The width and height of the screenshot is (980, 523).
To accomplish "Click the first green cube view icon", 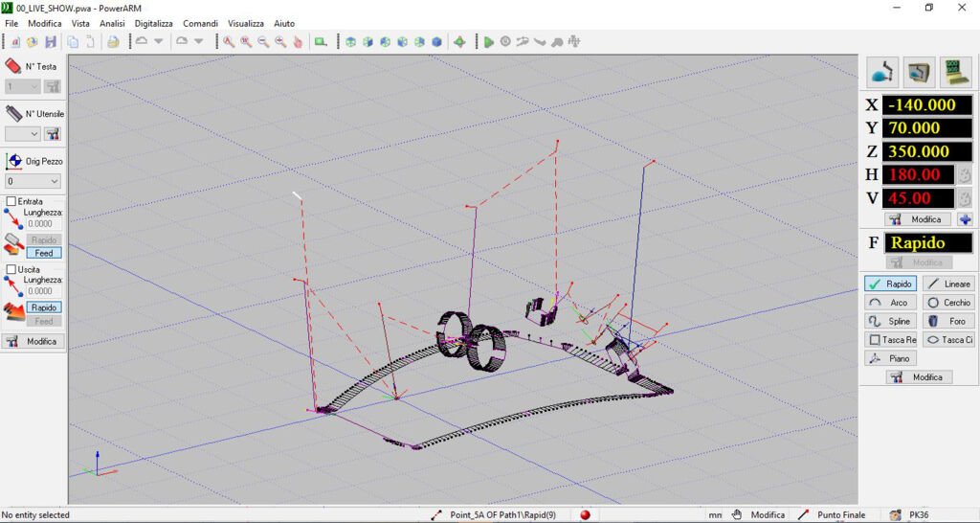I will [350, 42].
